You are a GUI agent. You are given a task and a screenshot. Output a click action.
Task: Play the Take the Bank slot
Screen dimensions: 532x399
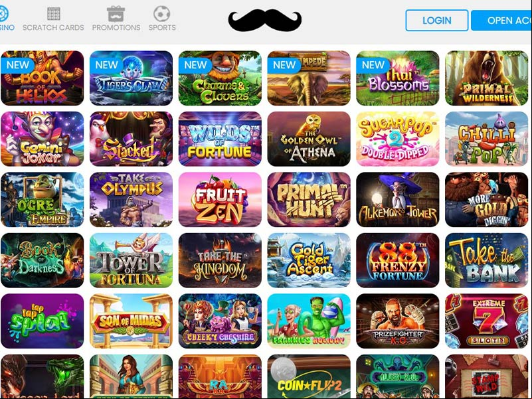(x=487, y=260)
